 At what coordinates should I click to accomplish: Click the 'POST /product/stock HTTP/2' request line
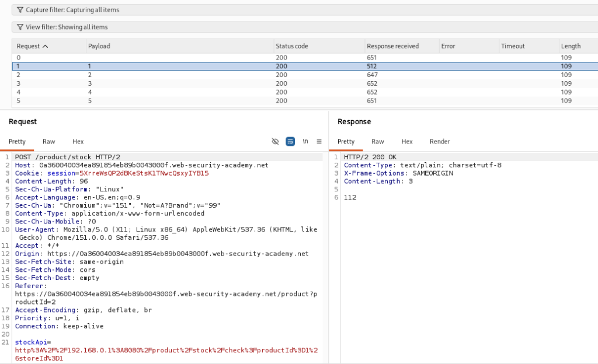click(x=68, y=157)
